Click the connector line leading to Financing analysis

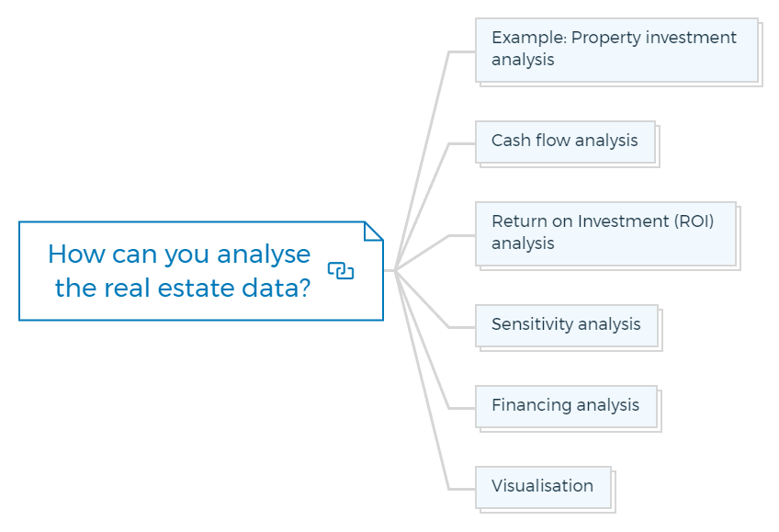click(x=428, y=356)
